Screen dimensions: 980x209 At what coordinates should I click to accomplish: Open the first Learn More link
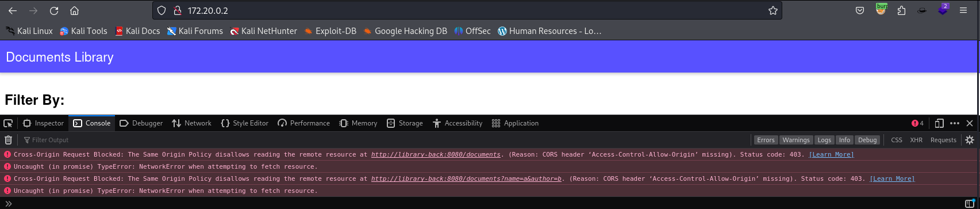[831, 154]
